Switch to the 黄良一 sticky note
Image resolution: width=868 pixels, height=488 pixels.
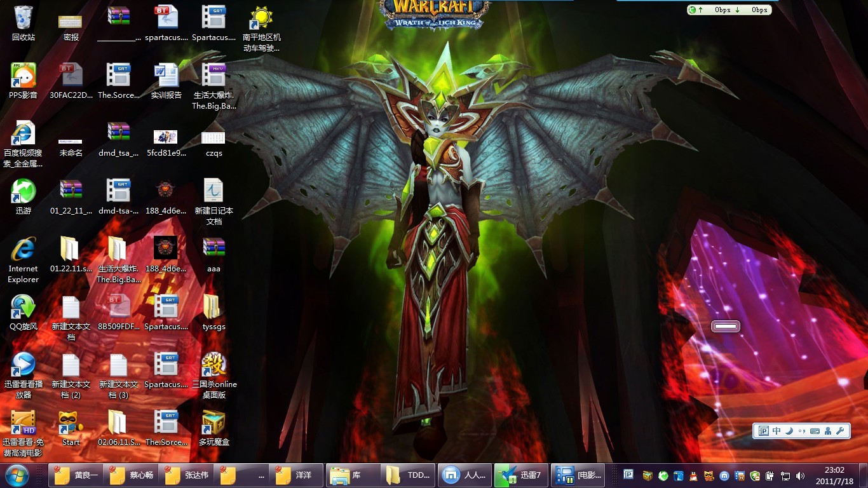click(76, 475)
